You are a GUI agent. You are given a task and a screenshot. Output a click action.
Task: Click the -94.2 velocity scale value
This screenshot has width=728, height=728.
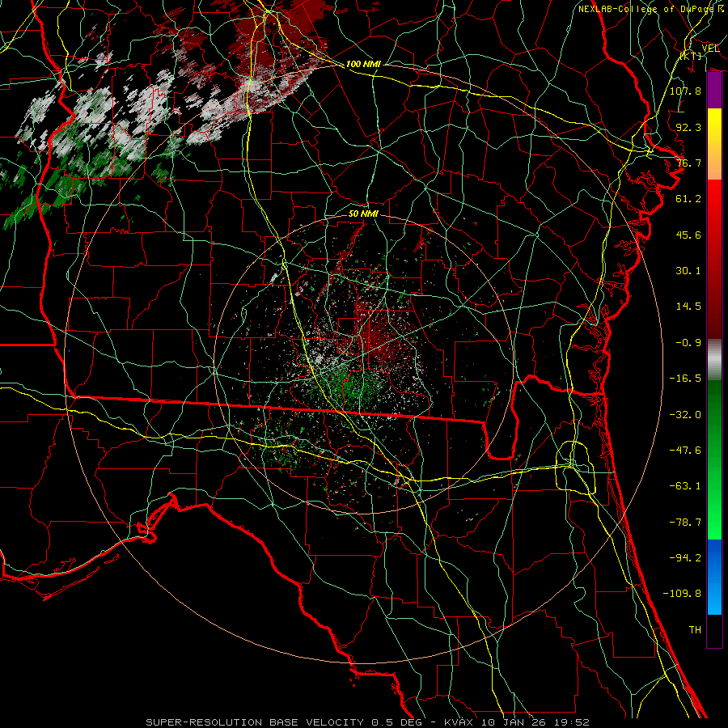[x=685, y=558]
